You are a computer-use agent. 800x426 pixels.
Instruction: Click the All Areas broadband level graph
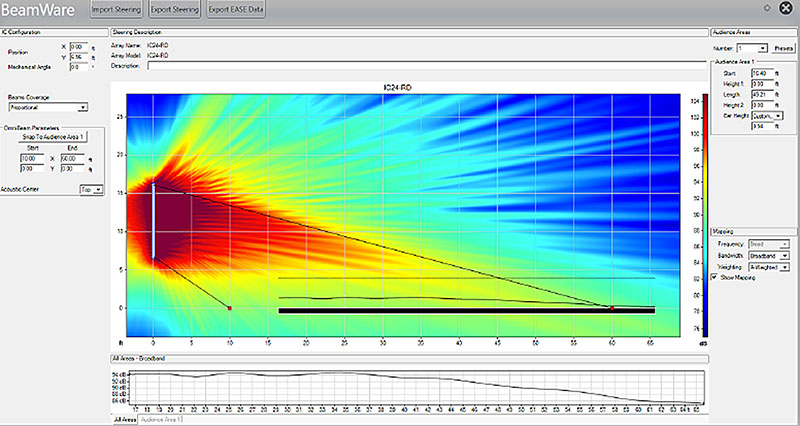[x=417, y=388]
